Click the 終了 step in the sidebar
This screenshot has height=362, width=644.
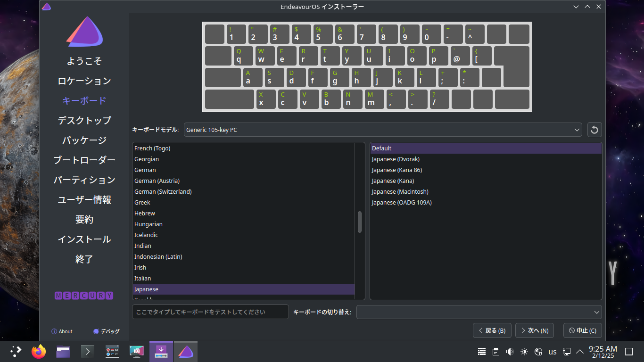pyautogui.click(x=84, y=259)
